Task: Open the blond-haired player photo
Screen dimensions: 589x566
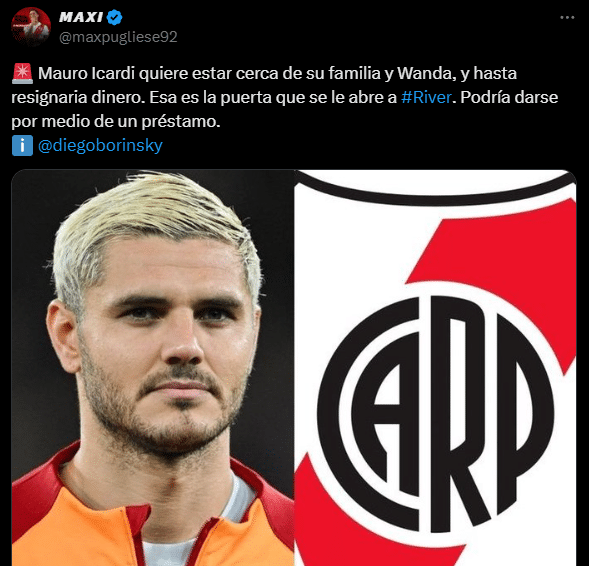Action: point(153,368)
